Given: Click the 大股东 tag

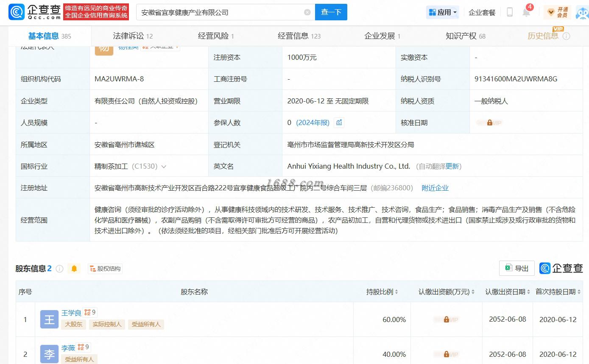Looking at the screenshot, I should (x=73, y=324).
